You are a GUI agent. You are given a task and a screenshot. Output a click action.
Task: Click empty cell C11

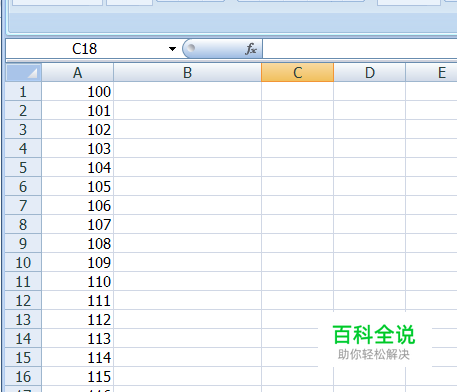297,281
